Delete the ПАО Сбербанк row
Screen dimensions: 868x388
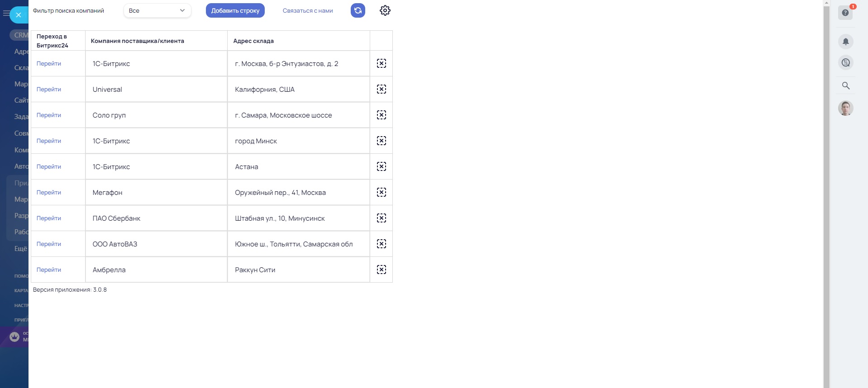point(382,218)
